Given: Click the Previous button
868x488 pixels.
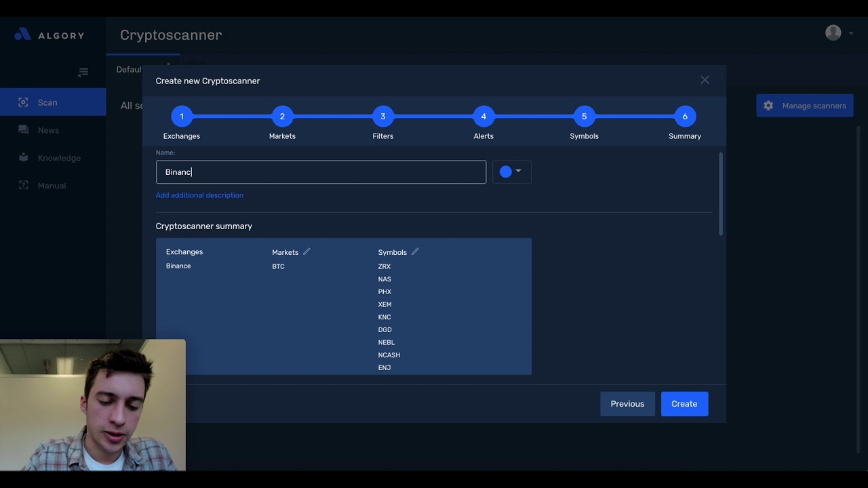Looking at the screenshot, I should 627,404.
